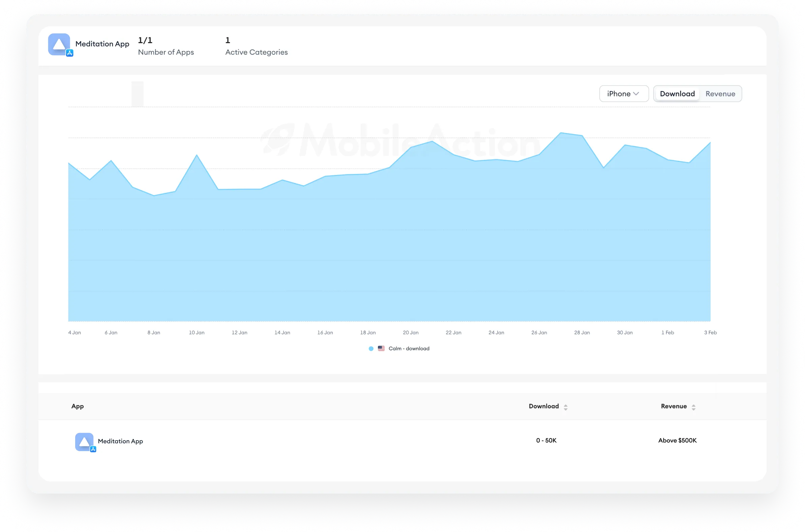Click the US flag icon in legend

(x=381, y=349)
